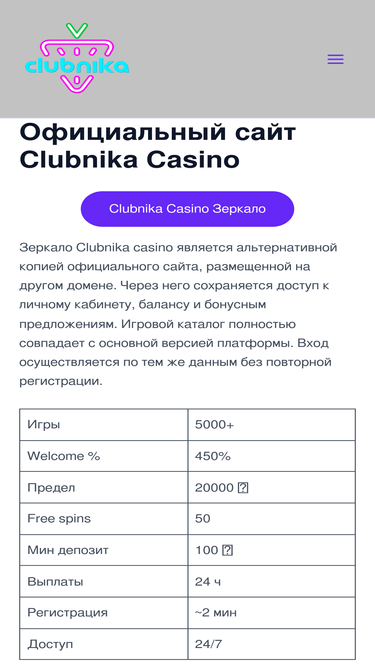The width and height of the screenshot is (375, 667).
Task: Click the currency symbol next to 100
Action: [x=228, y=550]
